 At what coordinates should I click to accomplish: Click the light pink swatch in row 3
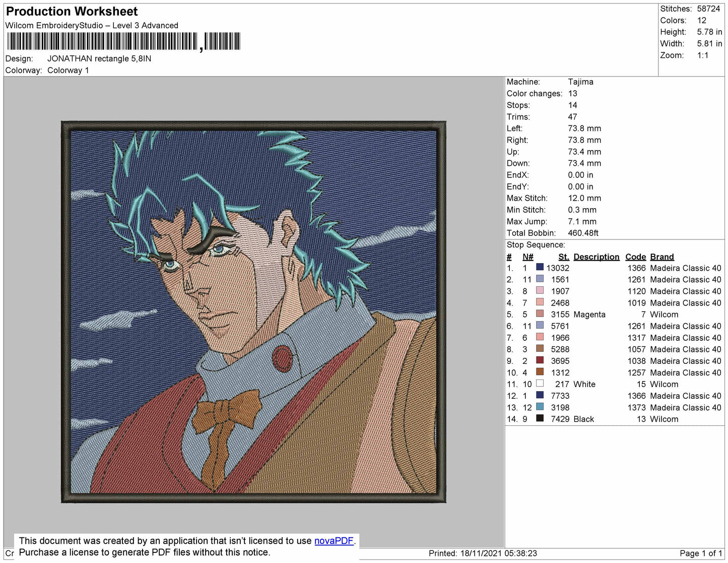point(540,290)
